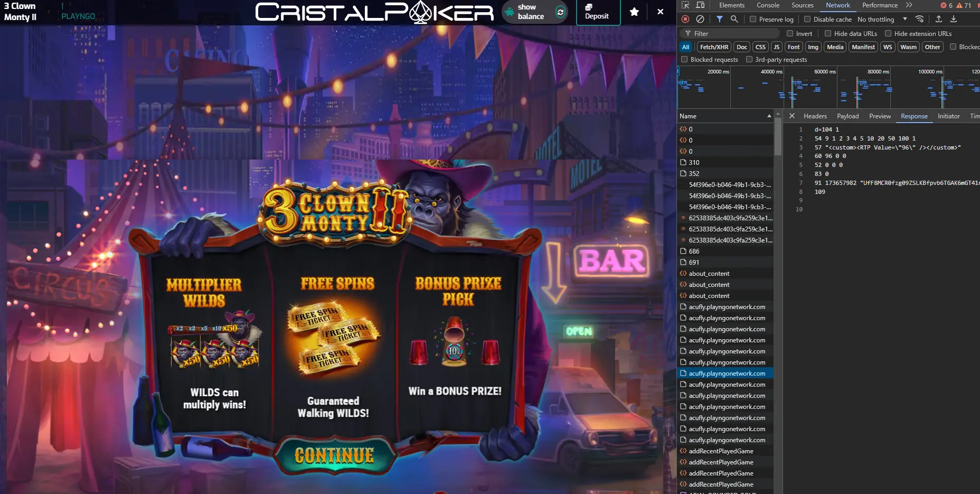980x494 pixels.
Task: Open network search magnifier
Action: 734,19
